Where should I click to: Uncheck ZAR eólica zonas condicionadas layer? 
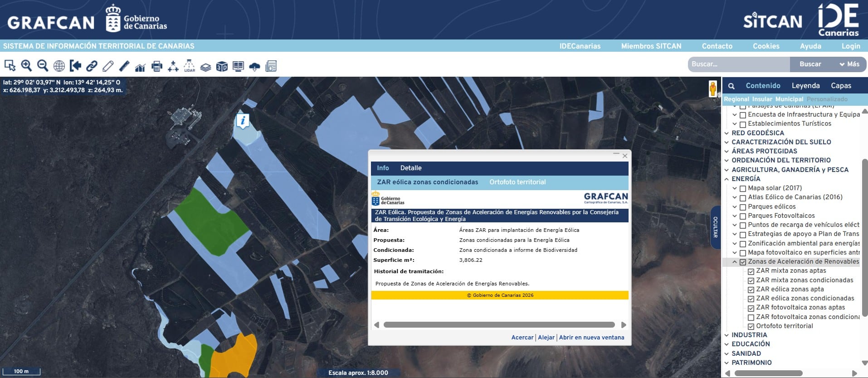(x=751, y=299)
